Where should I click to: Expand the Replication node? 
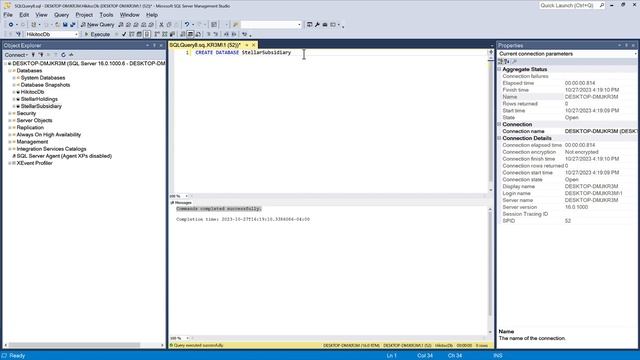tap(10, 127)
